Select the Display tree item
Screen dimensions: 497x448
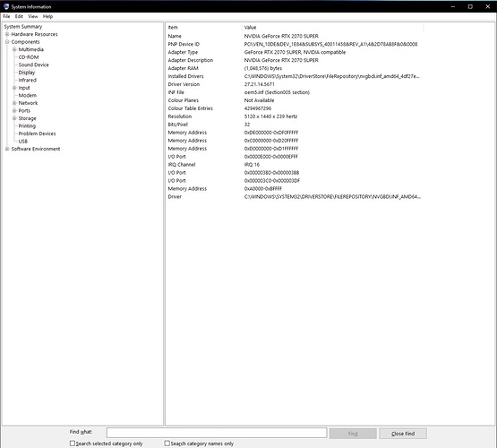pos(27,73)
